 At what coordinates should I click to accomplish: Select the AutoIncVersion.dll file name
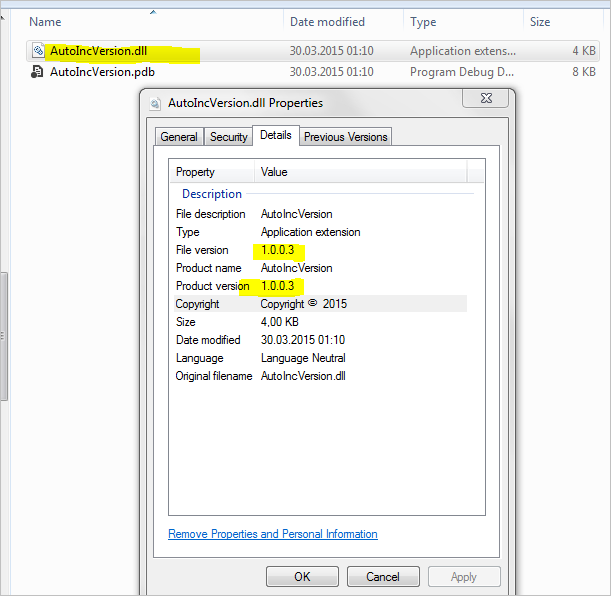click(x=99, y=51)
